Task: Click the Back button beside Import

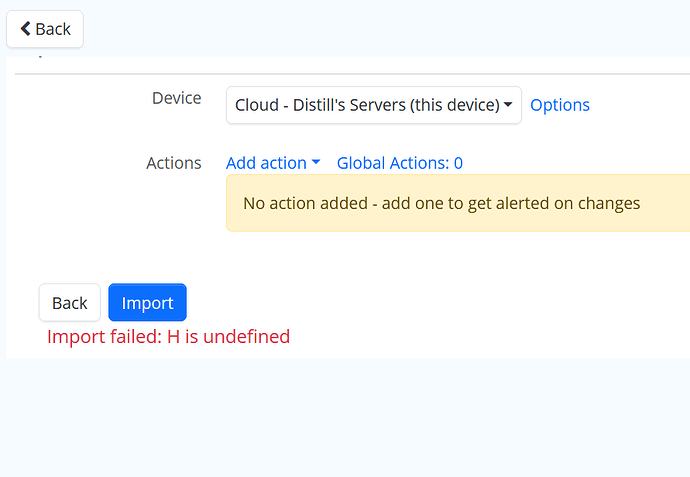Action: pyautogui.click(x=70, y=303)
